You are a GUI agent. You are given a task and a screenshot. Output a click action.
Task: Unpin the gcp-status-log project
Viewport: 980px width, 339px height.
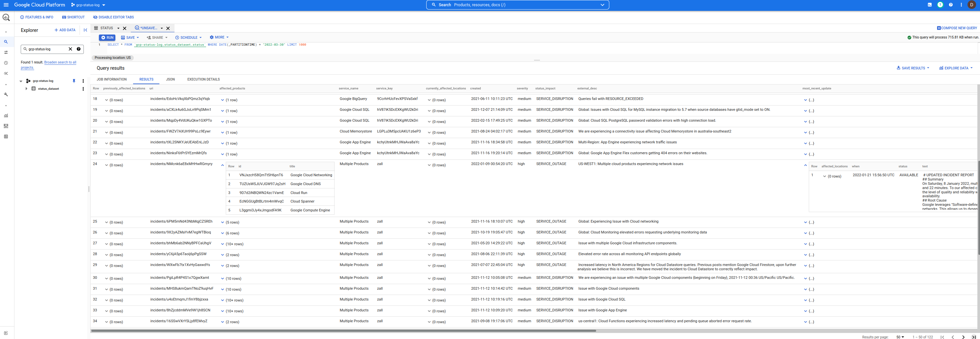74,81
